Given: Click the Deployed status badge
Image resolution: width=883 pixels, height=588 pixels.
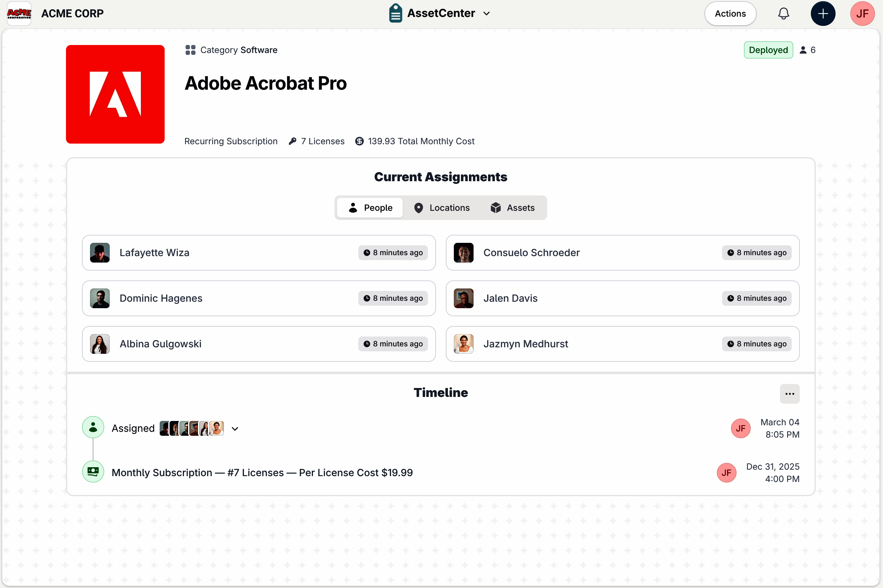Looking at the screenshot, I should coord(768,50).
